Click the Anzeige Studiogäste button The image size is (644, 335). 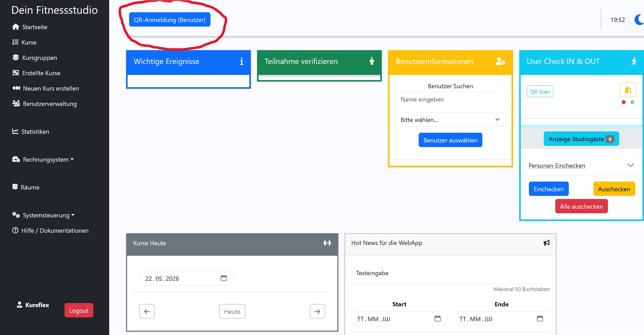pyautogui.click(x=581, y=139)
